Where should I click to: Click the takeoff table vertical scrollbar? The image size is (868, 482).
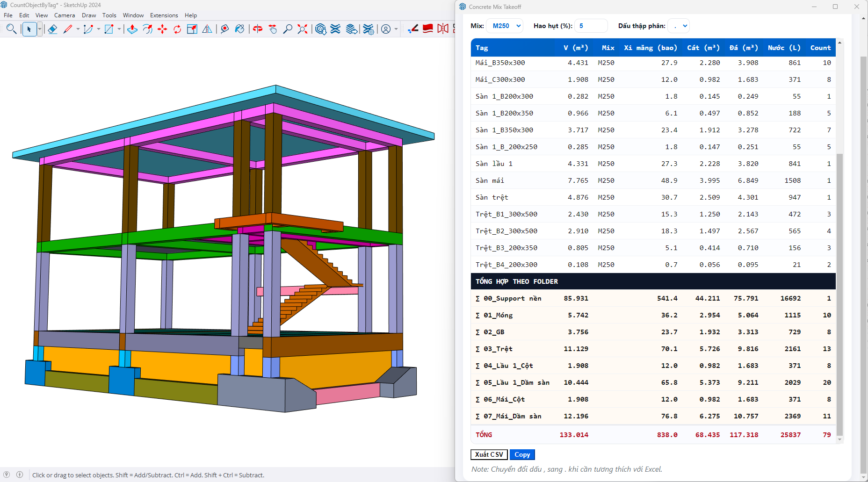click(839, 295)
